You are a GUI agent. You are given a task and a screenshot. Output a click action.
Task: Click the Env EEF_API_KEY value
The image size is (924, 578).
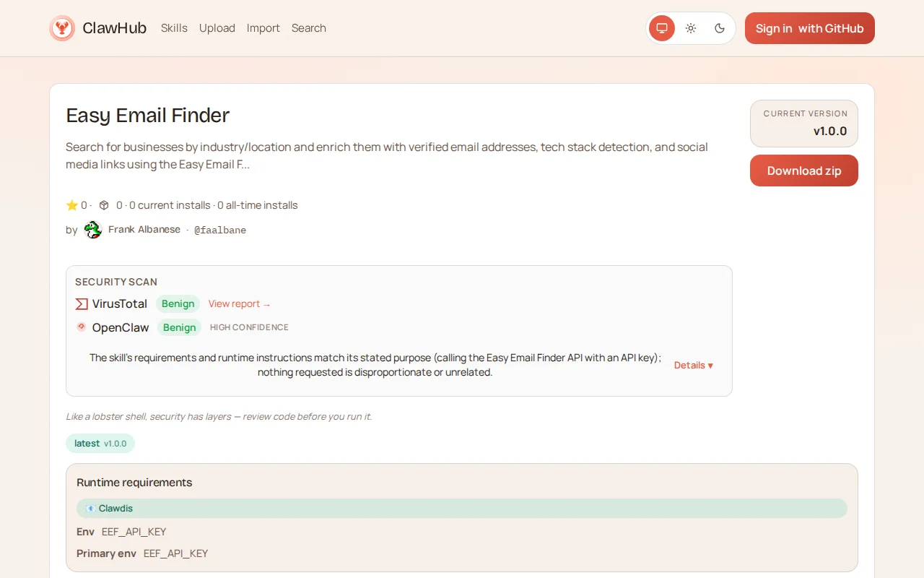tap(134, 532)
